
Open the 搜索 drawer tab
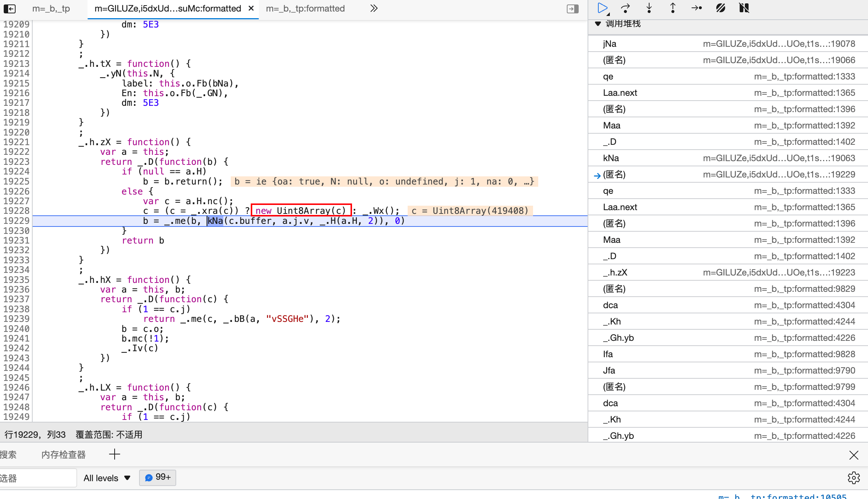coord(8,455)
